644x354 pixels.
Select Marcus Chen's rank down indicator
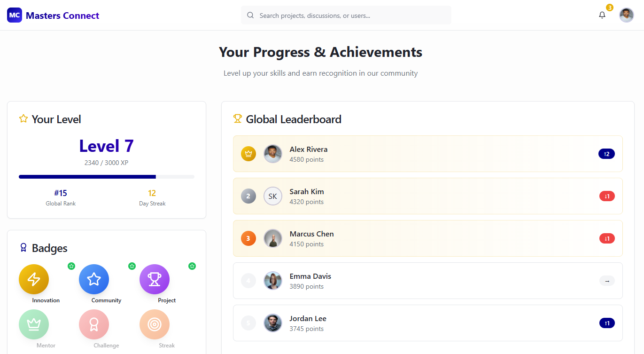(x=607, y=238)
